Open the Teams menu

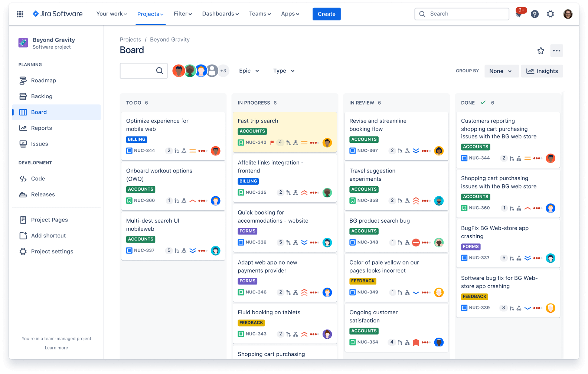[260, 14]
